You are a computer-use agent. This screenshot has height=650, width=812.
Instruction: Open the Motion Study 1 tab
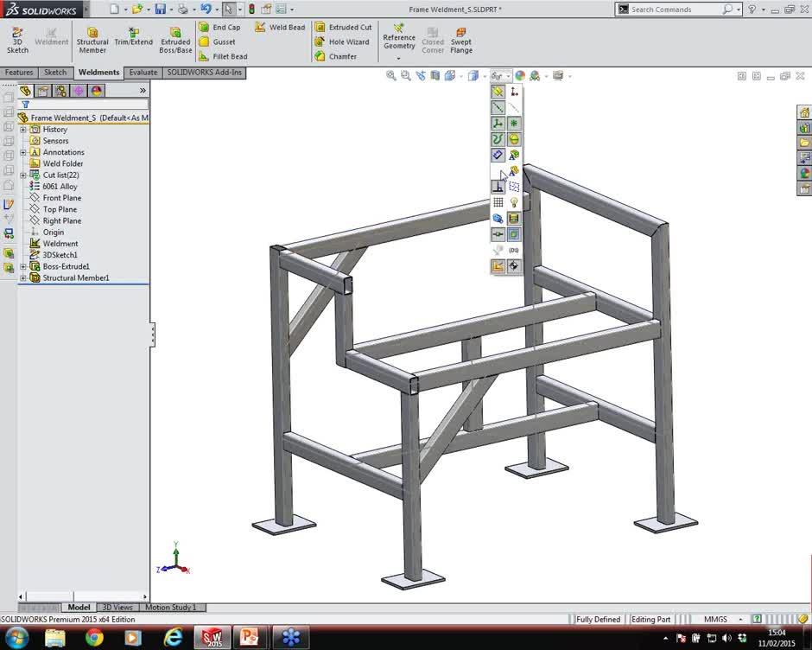point(172,608)
